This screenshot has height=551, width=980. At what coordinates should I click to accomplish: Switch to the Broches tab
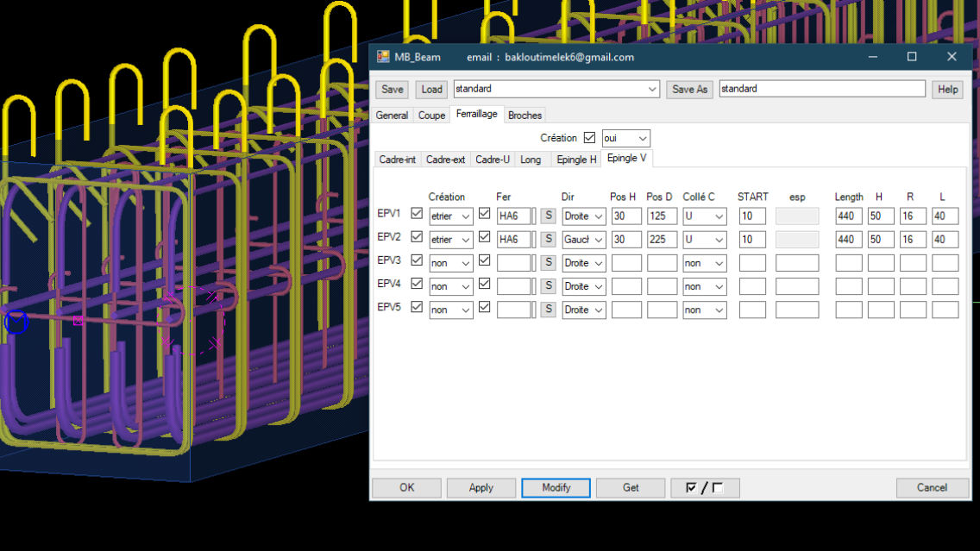click(x=525, y=114)
